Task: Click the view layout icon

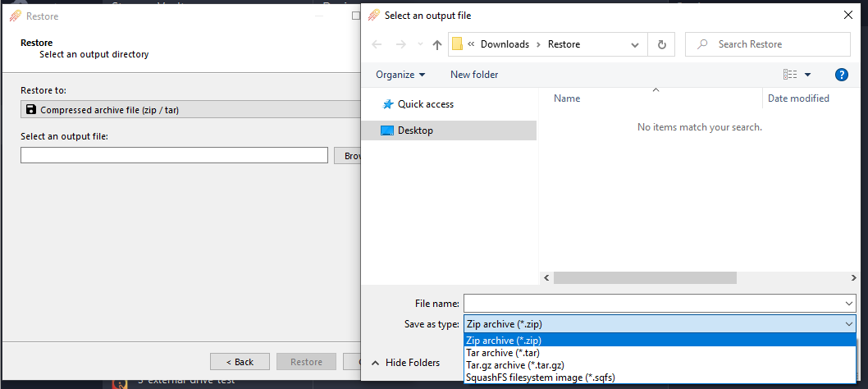Action: pos(790,75)
